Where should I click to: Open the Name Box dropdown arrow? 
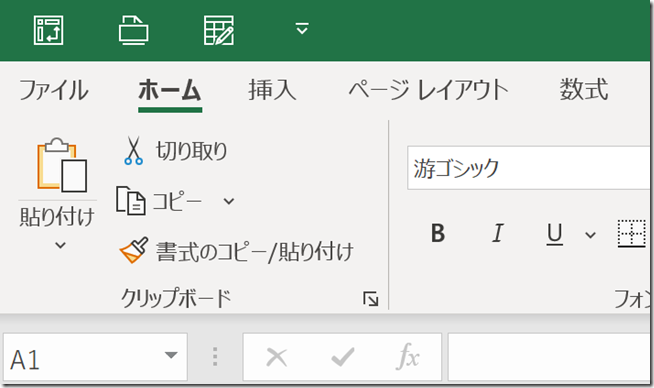(171, 355)
